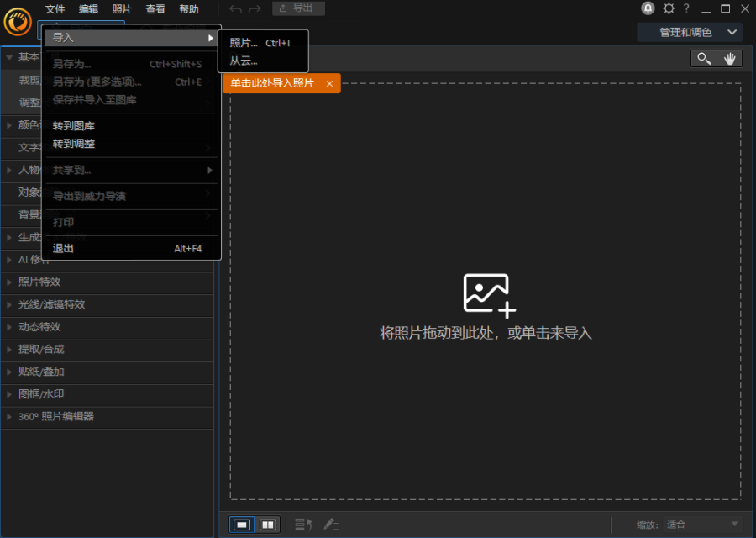Click 将照片拖动到此处，或单击来导入 text

[x=486, y=333]
